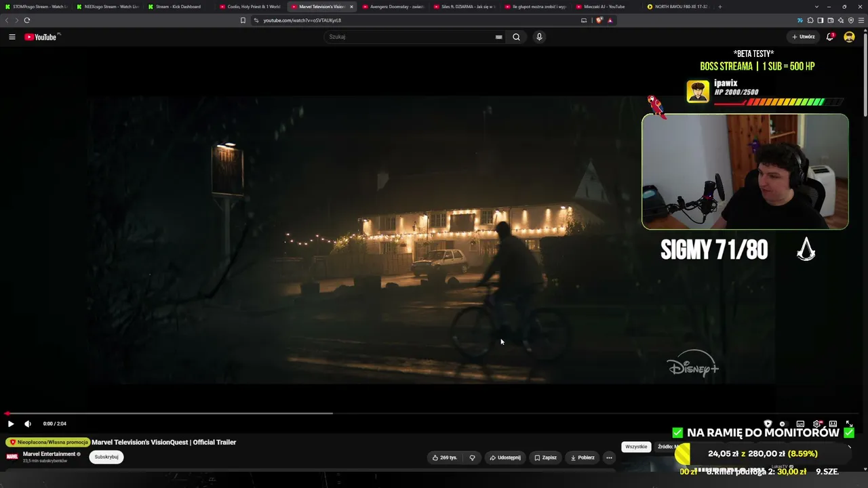Subscribe with the Subskrybuj button
The height and width of the screenshot is (488, 868).
(x=106, y=457)
